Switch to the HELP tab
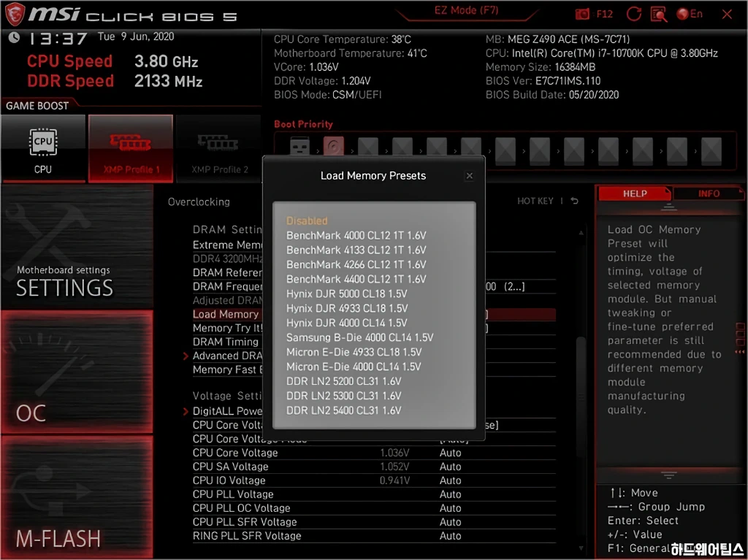This screenshot has width=748, height=560. coord(635,193)
